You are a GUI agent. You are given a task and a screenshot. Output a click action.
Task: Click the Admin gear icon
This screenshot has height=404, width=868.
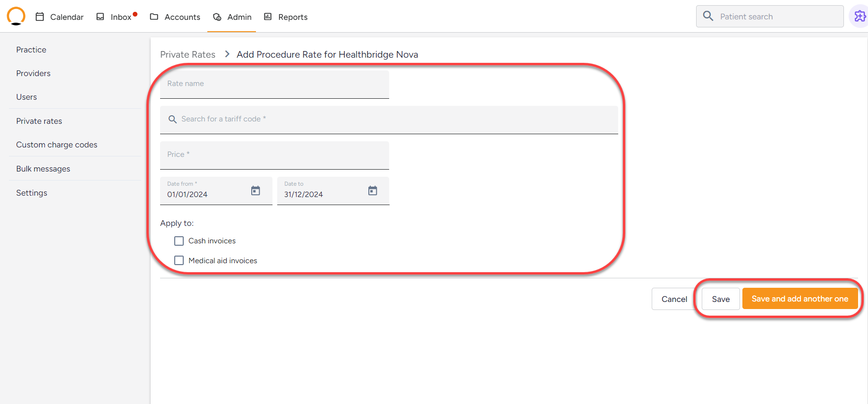[217, 17]
